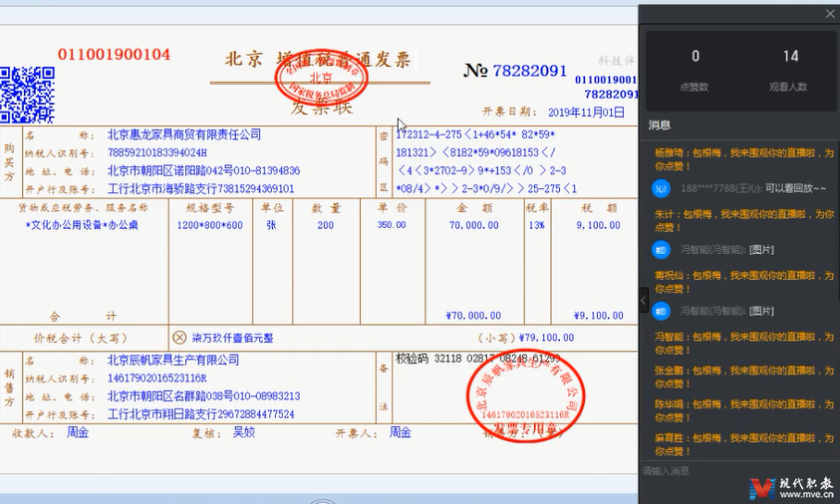The width and height of the screenshot is (840, 504).
Task: Click 麻育胜's chat message
Action: coord(744,444)
